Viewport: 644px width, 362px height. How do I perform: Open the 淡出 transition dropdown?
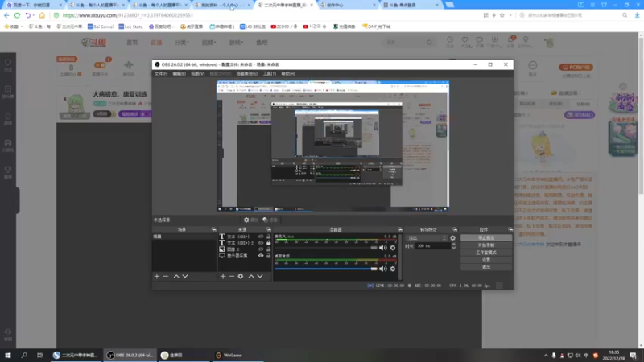coord(427,238)
